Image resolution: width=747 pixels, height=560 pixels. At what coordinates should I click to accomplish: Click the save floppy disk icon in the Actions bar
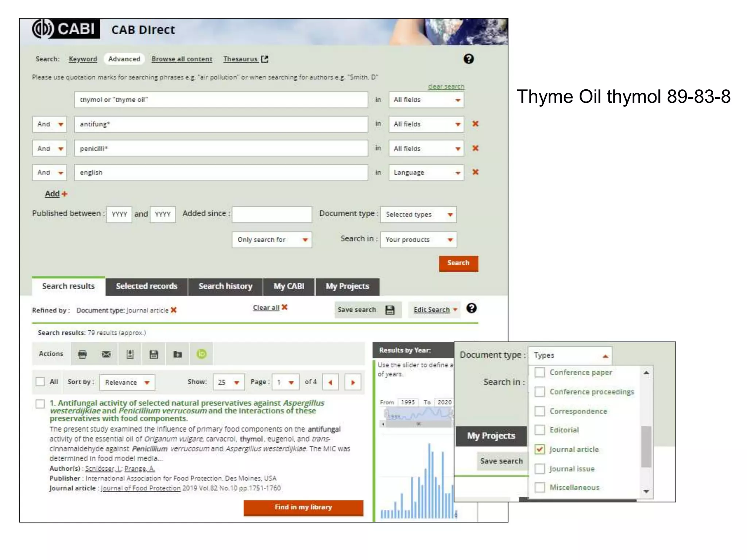point(154,354)
